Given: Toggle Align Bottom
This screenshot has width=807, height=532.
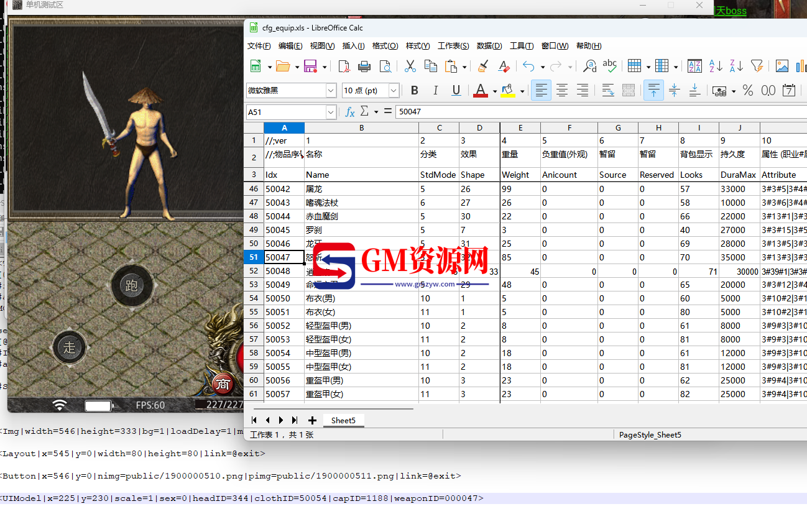Looking at the screenshot, I should pos(695,91).
